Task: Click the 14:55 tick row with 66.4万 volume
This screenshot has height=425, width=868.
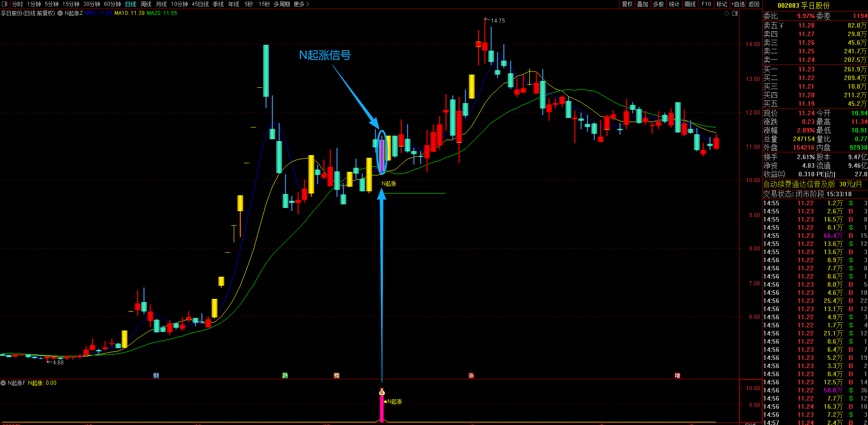Action: (x=815, y=236)
